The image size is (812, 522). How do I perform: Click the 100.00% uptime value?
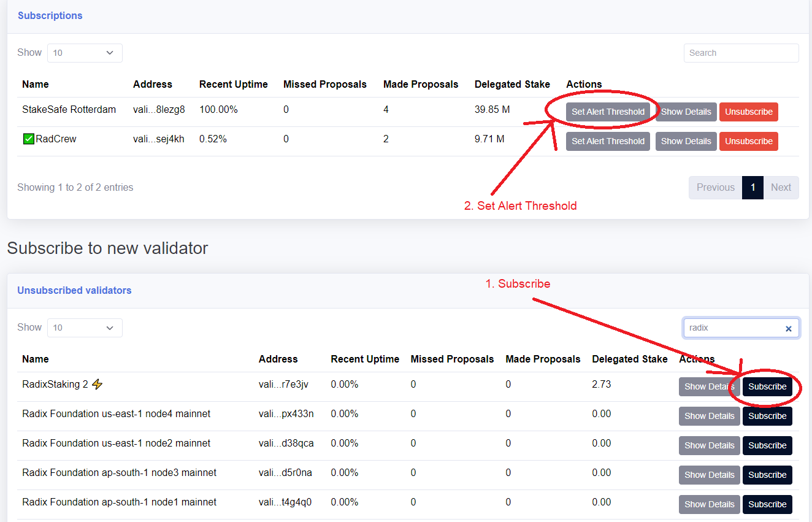[x=218, y=110]
